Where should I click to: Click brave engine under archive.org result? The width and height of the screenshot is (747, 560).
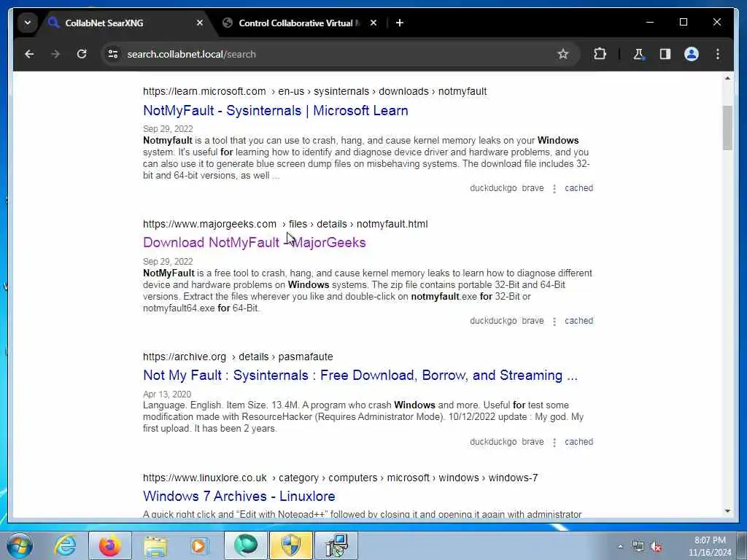[533, 442]
